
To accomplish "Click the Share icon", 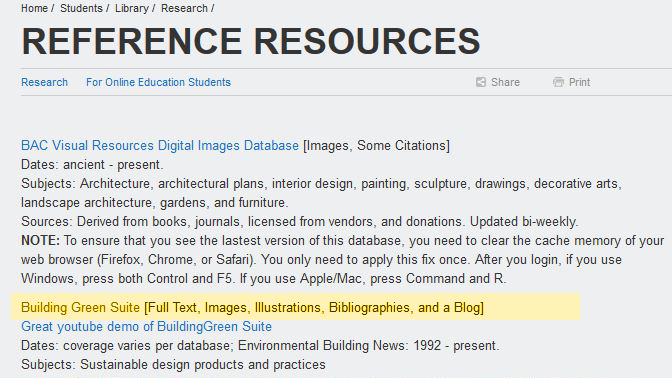I will click(x=481, y=82).
